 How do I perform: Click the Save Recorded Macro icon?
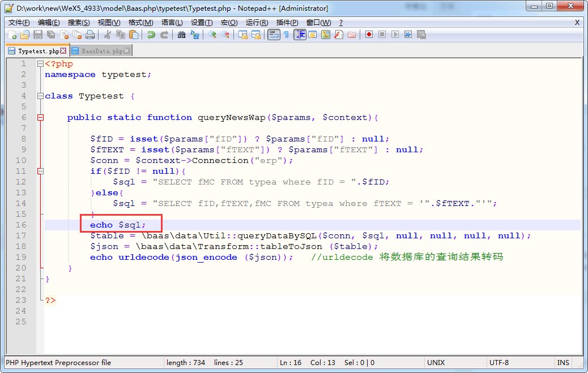coord(421,35)
